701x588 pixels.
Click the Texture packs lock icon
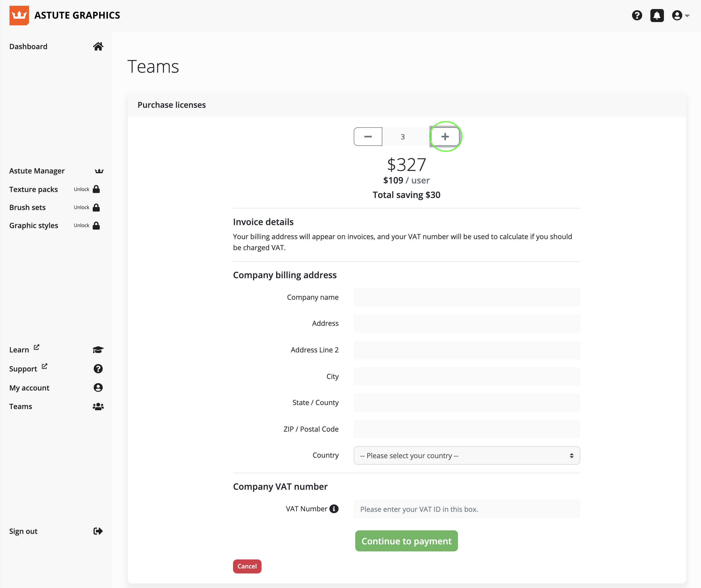click(96, 189)
